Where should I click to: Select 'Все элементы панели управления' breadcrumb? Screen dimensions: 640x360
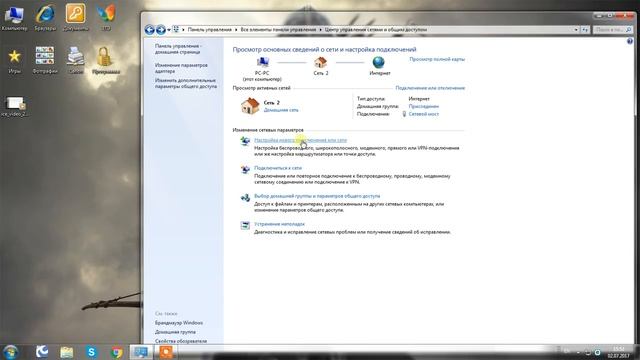coord(278,30)
